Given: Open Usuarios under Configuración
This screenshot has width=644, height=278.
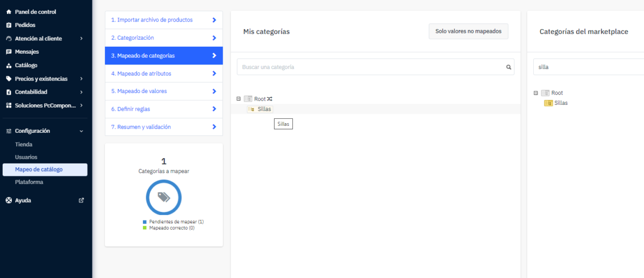Looking at the screenshot, I should pyautogui.click(x=26, y=157).
